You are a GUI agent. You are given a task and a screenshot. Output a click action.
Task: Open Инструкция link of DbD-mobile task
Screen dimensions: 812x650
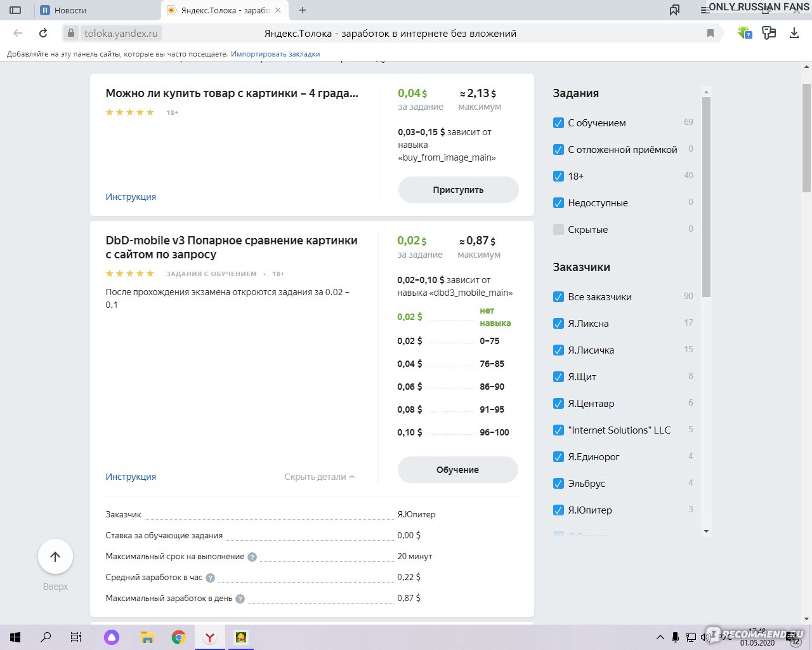coord(131,477)
